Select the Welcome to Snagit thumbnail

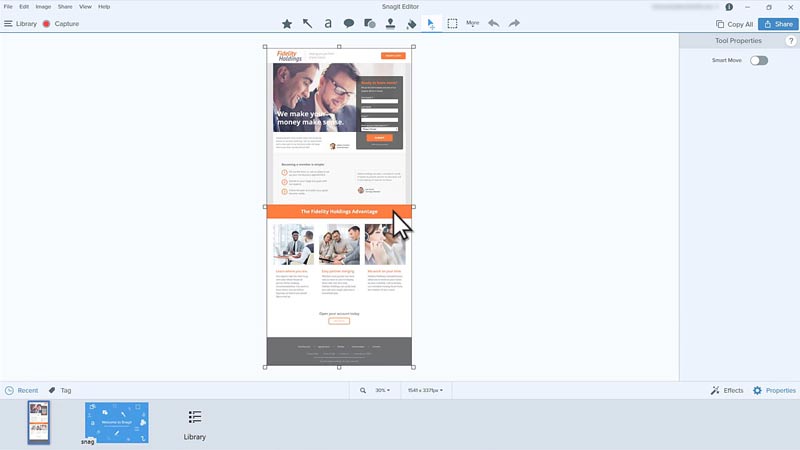(x=117, y=422)
